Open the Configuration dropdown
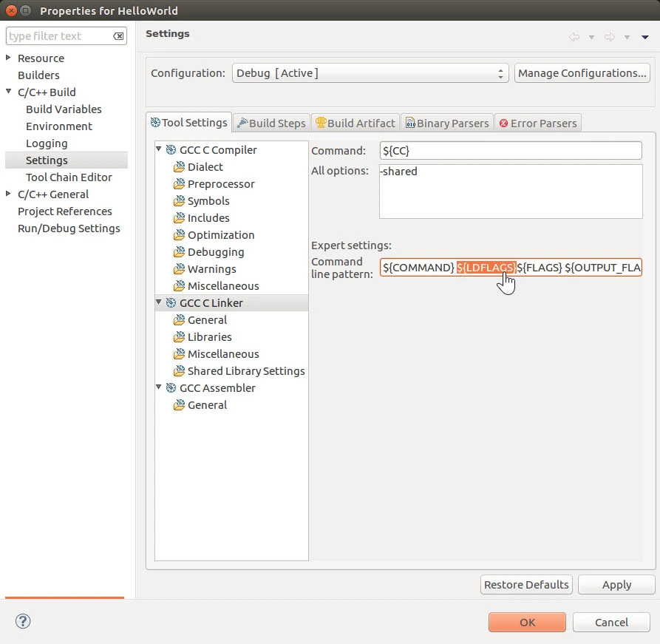Image resolution: width=660 pixels, height=644 pixels. (x=370, y=73)
